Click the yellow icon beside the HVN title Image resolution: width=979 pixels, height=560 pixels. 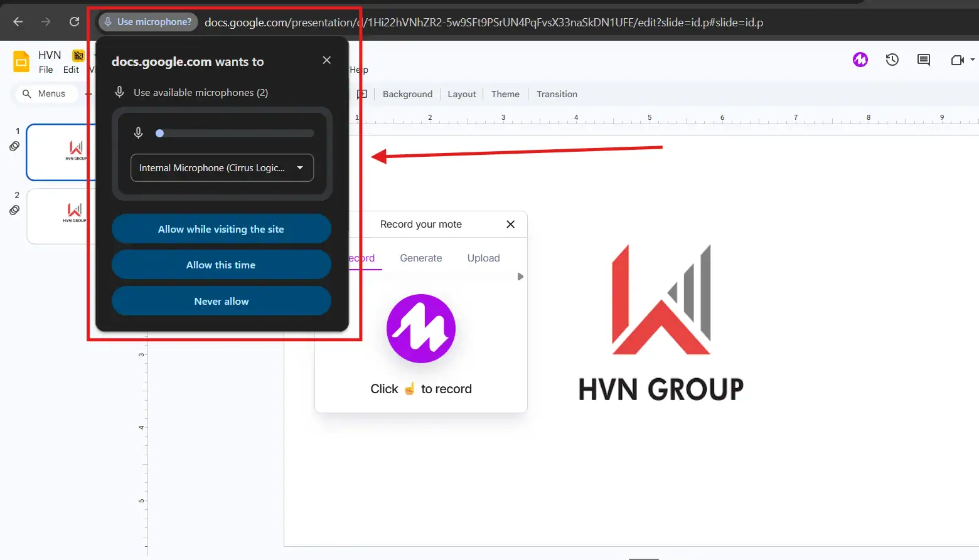tap(78, 55)
